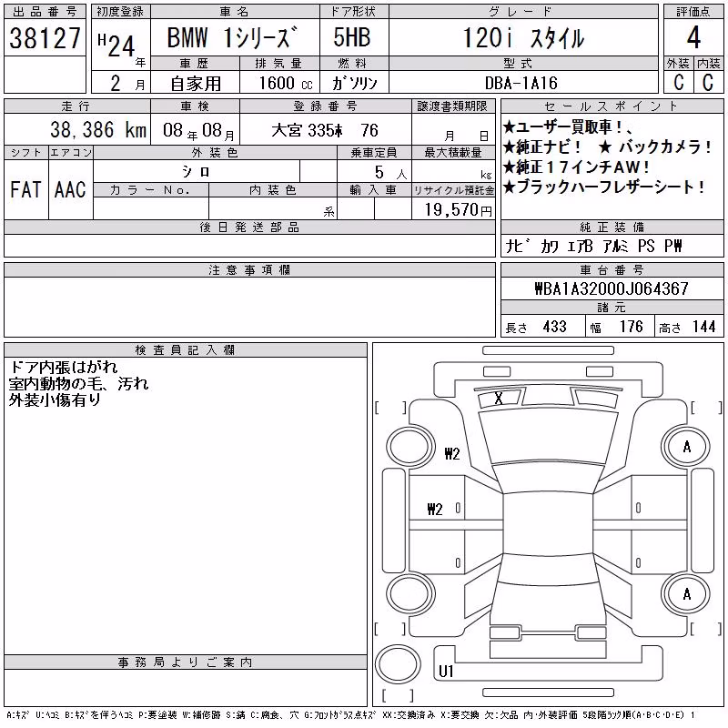Click the 注意事項欄 section header
Viewport: 728px width, 728px height.
pos(249,269)
